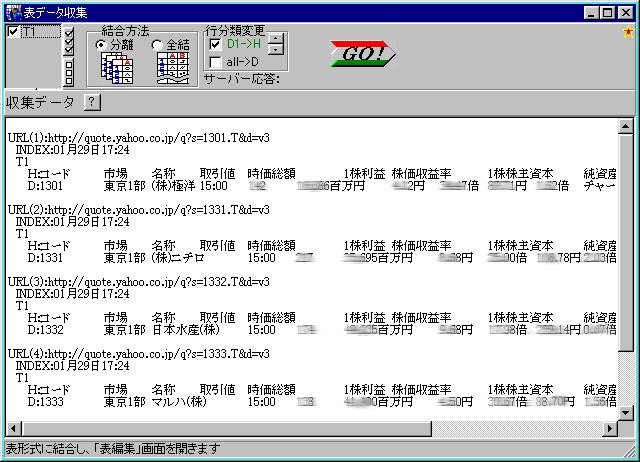Click the URL(2) line with s=1331.T
Viewport: 640px width, 462px height.
click(x=139, y=210)
